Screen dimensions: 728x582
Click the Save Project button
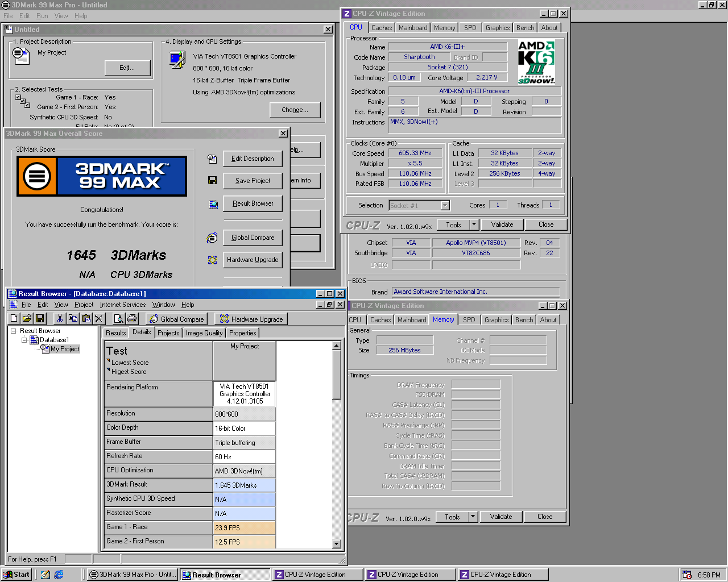click(x=253, y=181)
